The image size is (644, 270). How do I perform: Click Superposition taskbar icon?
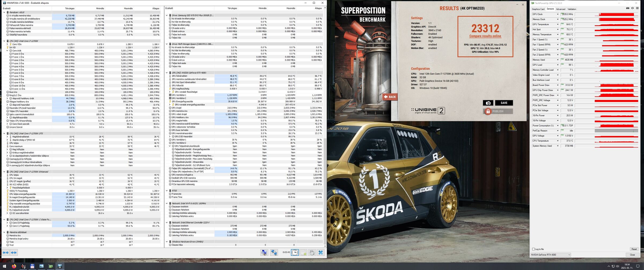click(x=23, y=266)
